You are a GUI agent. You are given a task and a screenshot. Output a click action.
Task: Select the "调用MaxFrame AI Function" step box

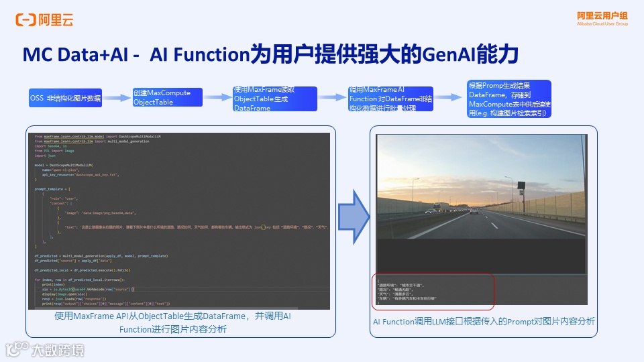(x=390, y=99)
